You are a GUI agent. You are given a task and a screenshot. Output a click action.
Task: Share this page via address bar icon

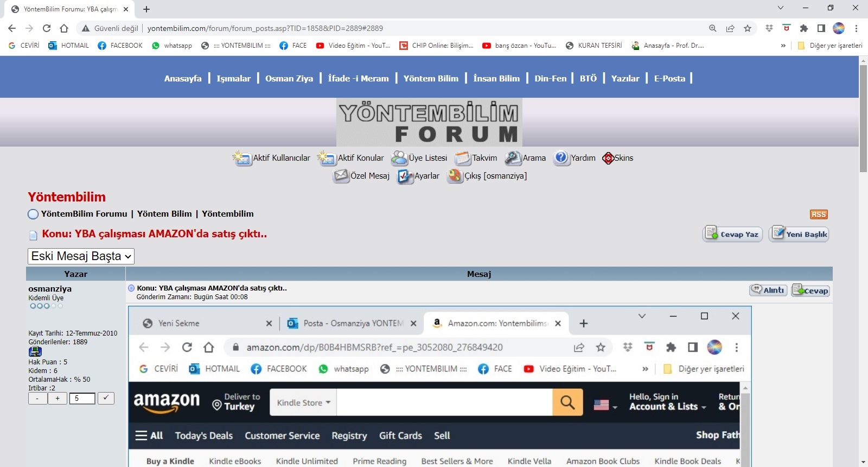730,28
